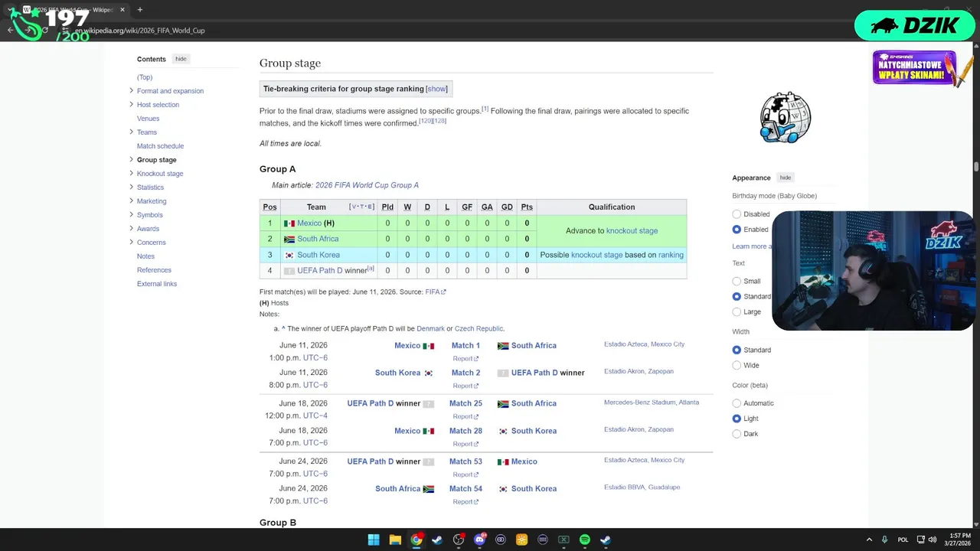Show hidden system tray icons
Screen dimensions: 980x551
click(869, 540)
